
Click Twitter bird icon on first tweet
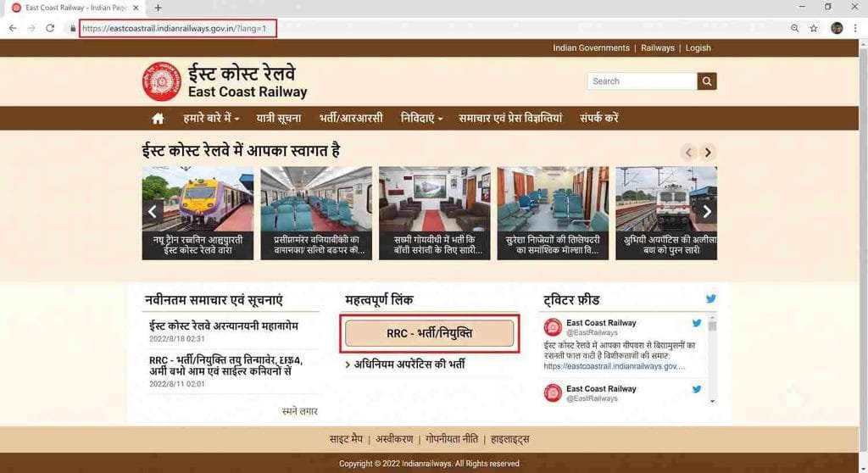coord(697,323)
